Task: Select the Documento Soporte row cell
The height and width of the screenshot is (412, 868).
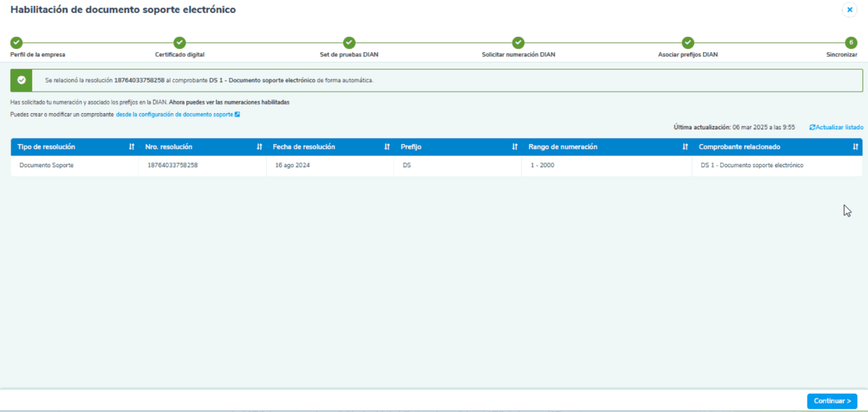Action: [x=46, y=165]
